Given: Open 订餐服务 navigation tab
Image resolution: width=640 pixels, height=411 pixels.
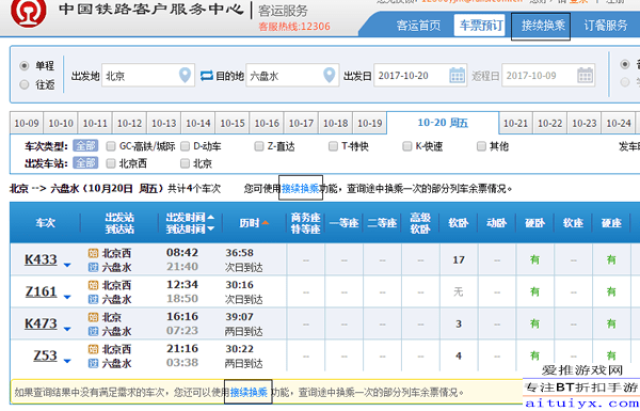Looking at the screenshot, I should tap(605, 25).
